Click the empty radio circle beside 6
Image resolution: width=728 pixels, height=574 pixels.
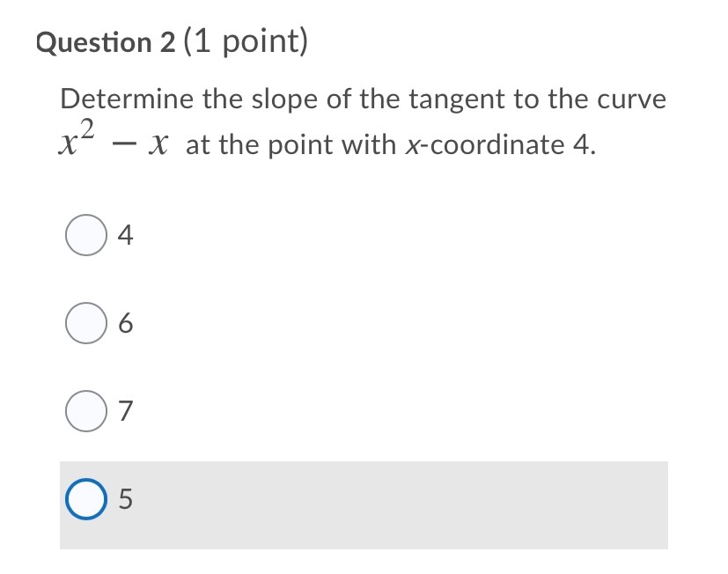tap(85, 324)
